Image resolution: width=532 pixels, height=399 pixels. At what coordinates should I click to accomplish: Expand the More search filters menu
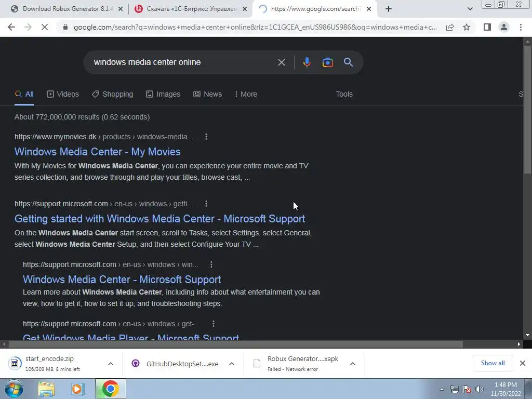246,94
